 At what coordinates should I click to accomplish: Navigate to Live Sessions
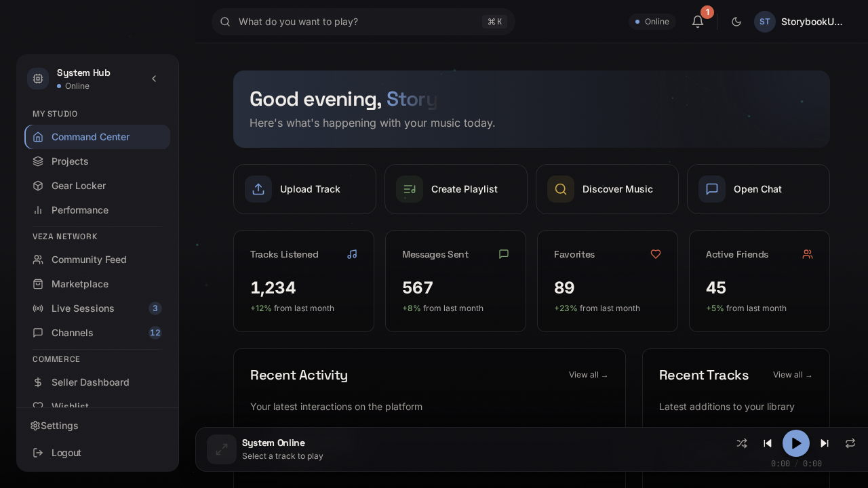tap(83, 308)
